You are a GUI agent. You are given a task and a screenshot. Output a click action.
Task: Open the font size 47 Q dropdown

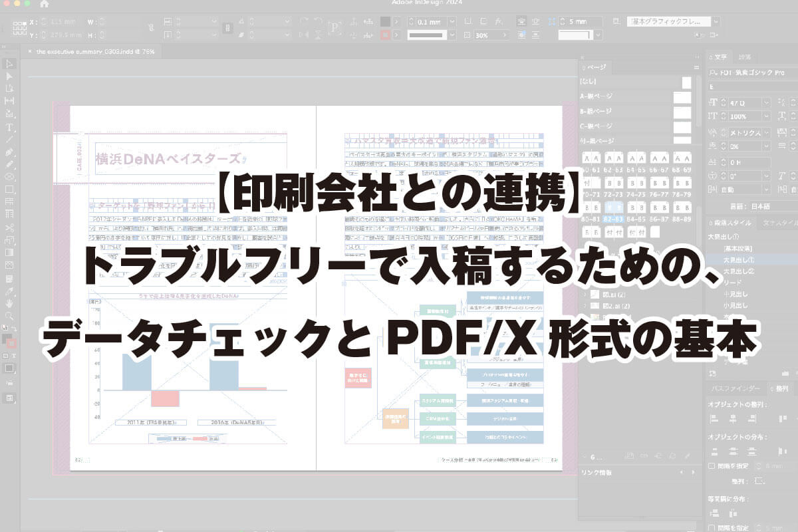point(766,102)
